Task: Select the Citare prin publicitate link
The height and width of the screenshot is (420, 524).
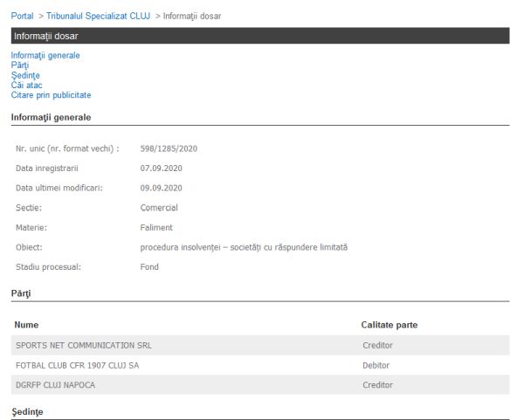Action: point(51,95)
